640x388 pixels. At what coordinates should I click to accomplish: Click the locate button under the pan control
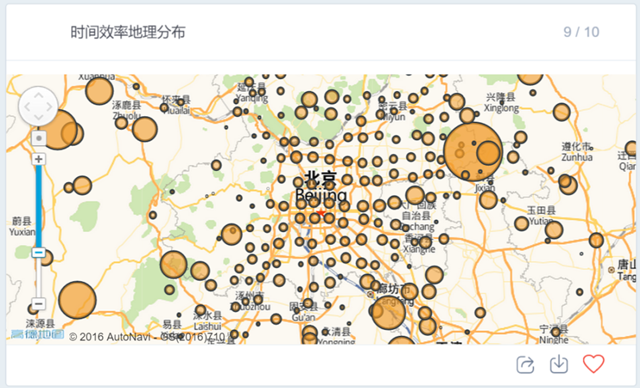(39, 138)
